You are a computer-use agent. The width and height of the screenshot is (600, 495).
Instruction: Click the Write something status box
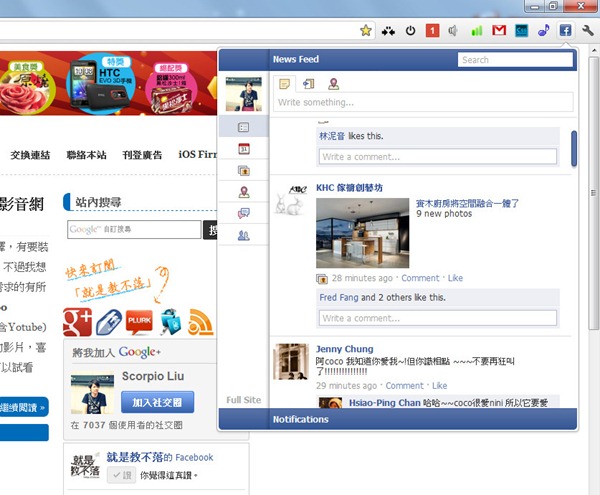[423, 102]
